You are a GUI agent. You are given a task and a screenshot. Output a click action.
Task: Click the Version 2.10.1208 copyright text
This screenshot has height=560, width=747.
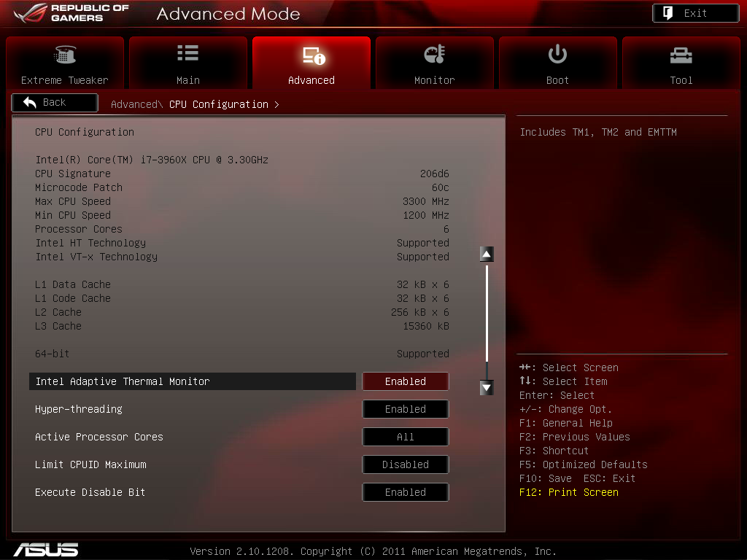coord(373,551)
